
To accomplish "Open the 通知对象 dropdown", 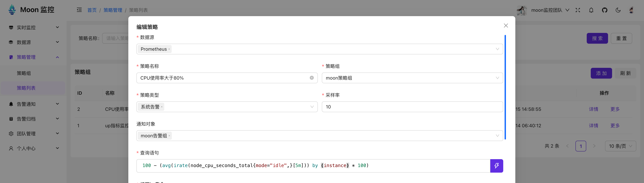I will (319, 136).
